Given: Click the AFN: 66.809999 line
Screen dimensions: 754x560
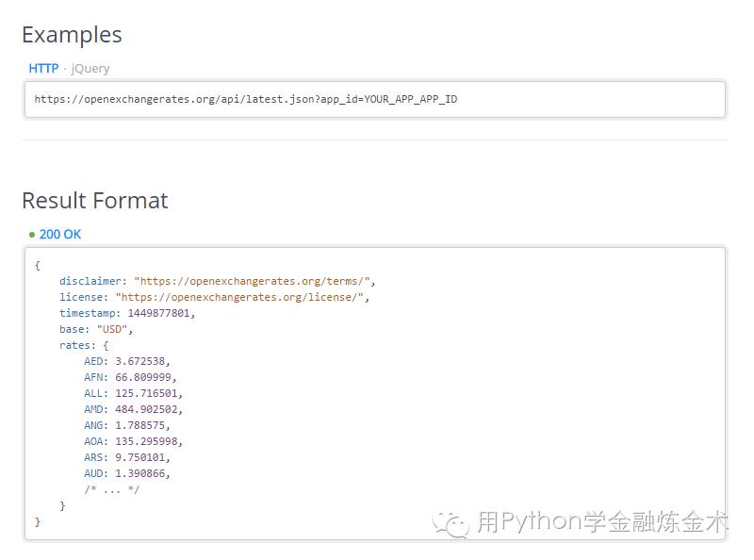Looking at the screenshot, I should (x=130, y=377).
